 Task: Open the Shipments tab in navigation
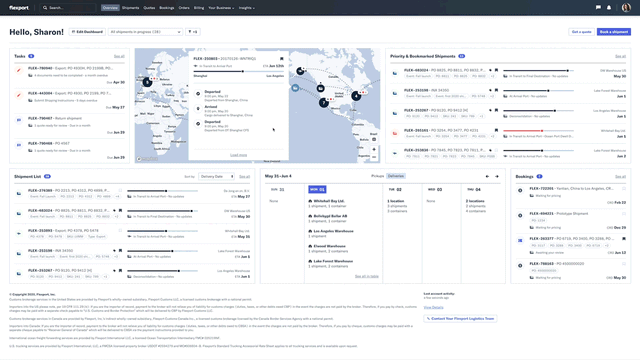click(x=131, y=8)
